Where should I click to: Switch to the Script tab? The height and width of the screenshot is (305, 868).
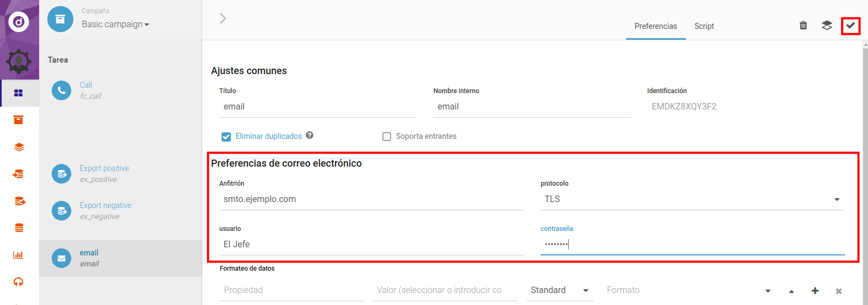[704, 26]
